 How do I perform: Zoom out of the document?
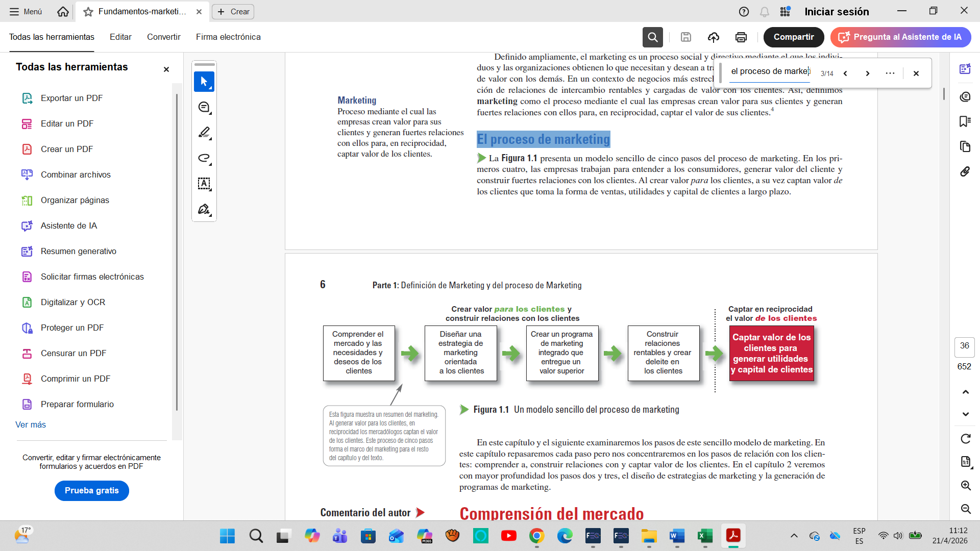[x=966, y=509]
